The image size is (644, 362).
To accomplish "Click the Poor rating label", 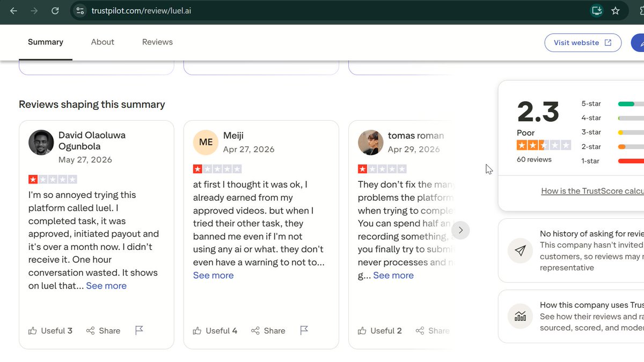I will (x=526, y=132).
